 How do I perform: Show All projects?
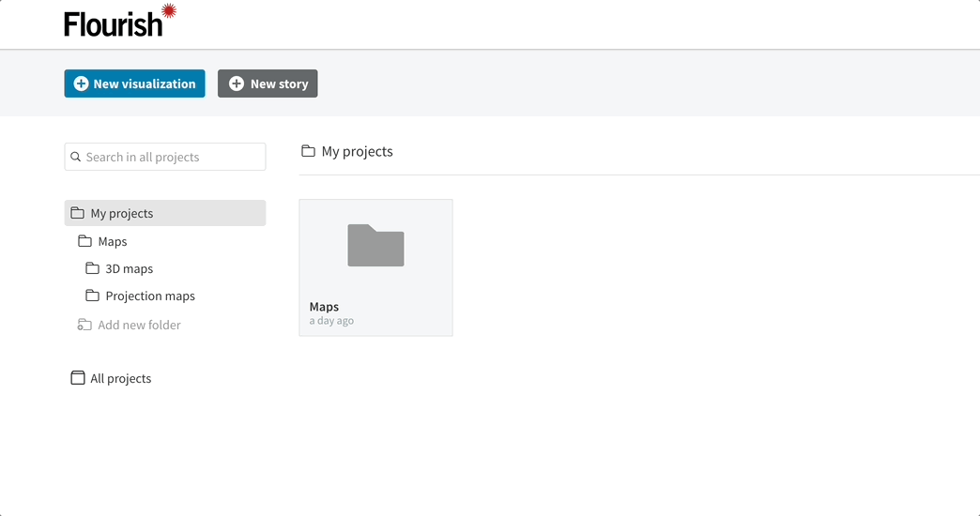(121, 379)
